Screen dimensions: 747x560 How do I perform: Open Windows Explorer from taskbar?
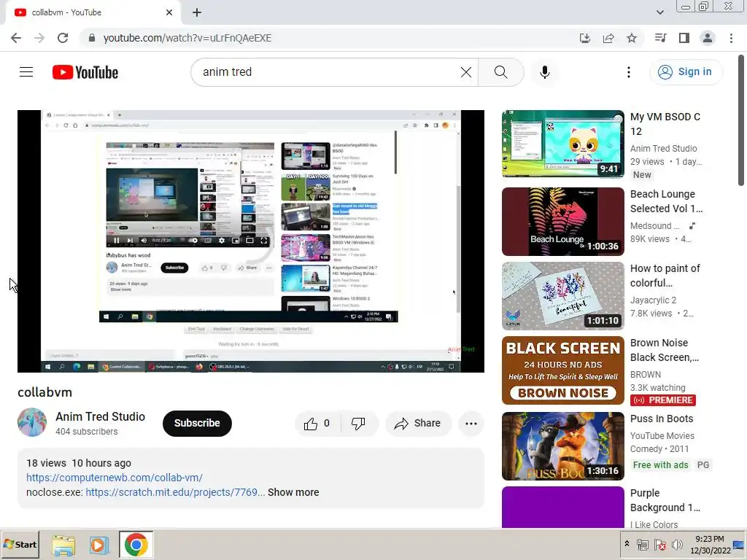[63, 545]
